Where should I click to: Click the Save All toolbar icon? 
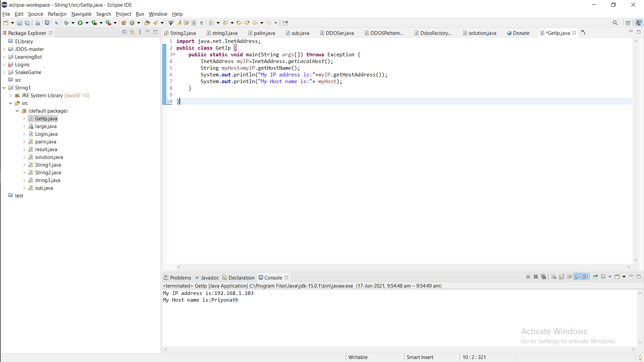[x=27, y=23]
